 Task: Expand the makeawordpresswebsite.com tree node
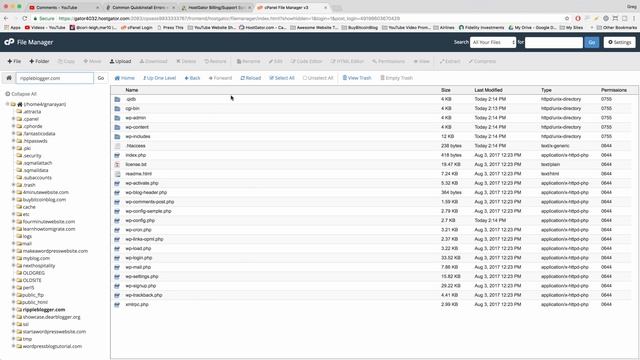[13, 251]
